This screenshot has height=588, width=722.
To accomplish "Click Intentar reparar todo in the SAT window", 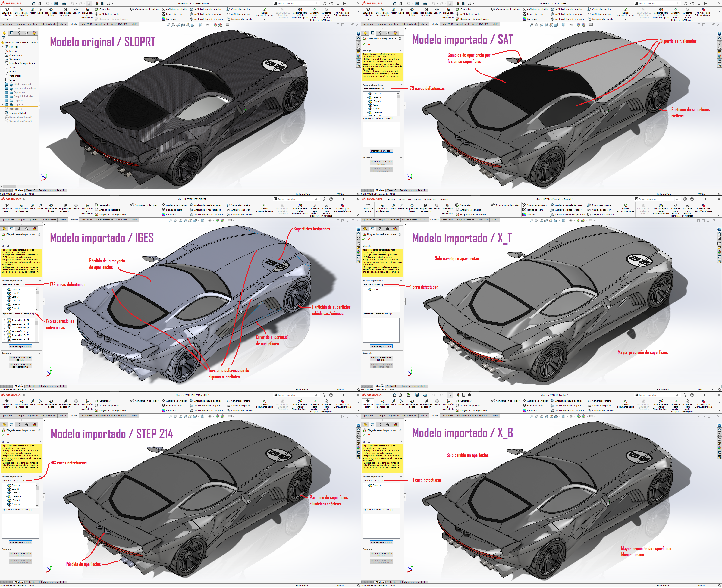I will 381,151.
